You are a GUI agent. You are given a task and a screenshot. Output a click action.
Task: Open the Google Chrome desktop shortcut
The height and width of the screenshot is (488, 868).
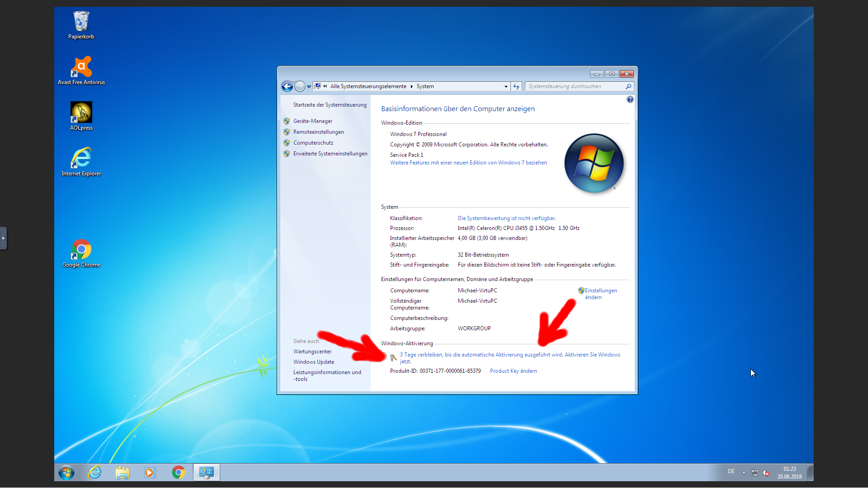click(81, 253)
